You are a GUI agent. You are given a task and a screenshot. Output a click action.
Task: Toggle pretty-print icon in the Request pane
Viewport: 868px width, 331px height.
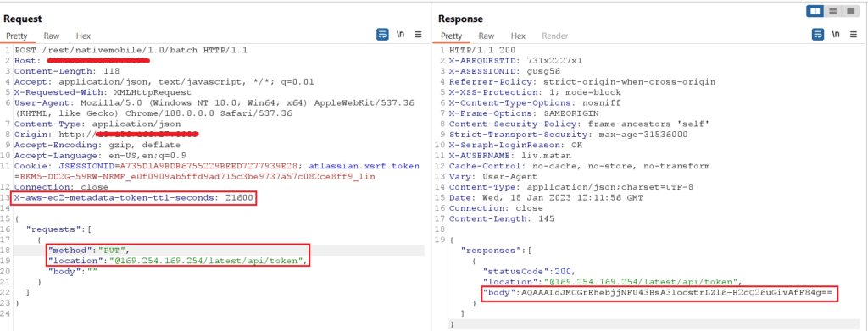click(x=382, y=35)
